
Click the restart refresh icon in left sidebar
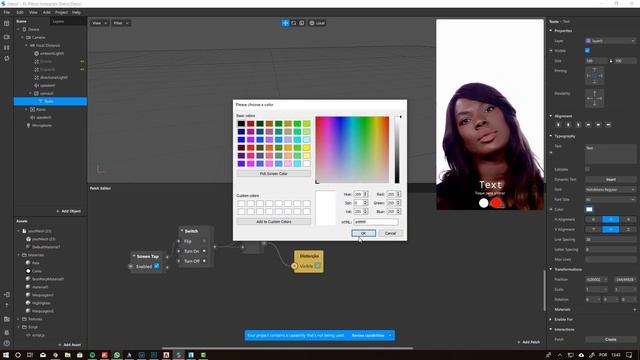(7, 58)
